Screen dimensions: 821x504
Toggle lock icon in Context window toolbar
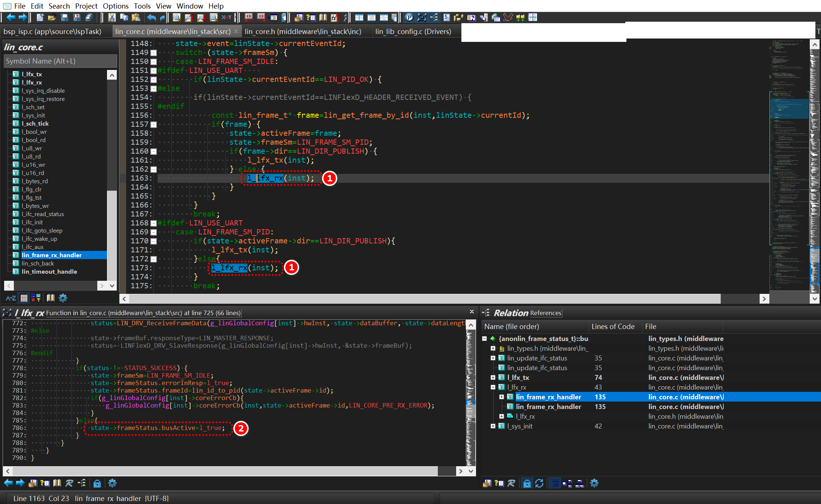click(x=97, y=483)
